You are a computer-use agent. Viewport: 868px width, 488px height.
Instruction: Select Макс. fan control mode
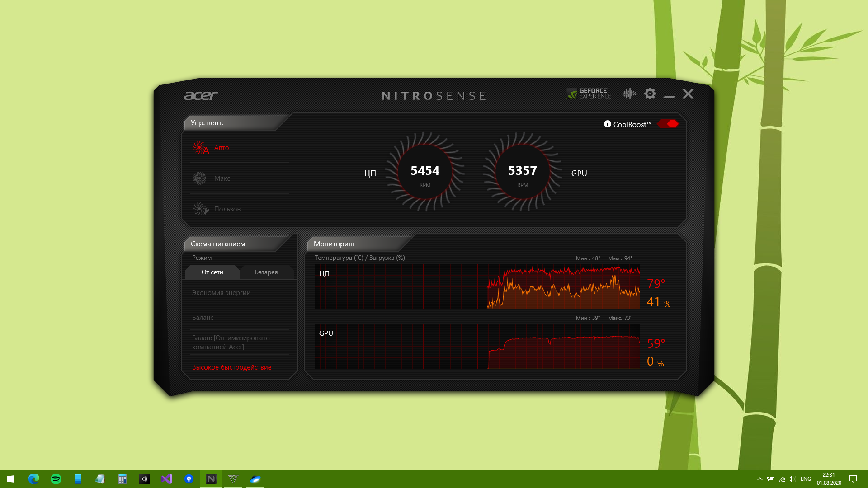point(222,178)
